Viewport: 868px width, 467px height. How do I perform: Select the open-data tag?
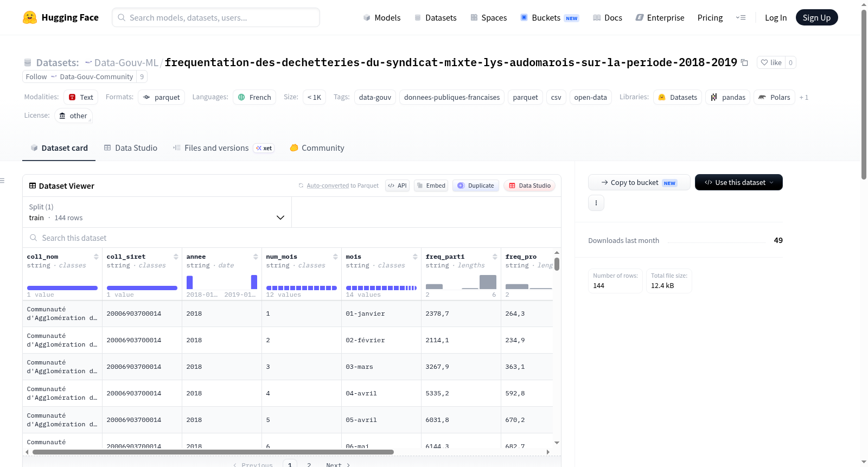pos(590,97)
